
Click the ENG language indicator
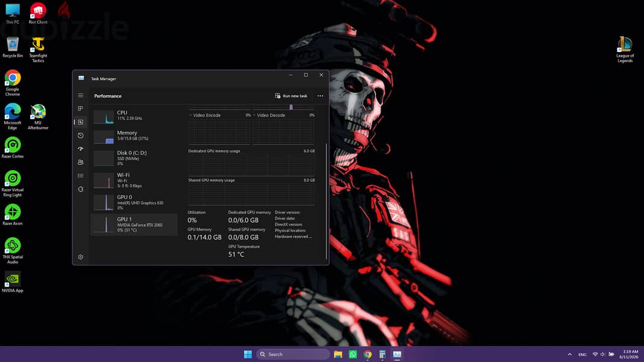582,354
